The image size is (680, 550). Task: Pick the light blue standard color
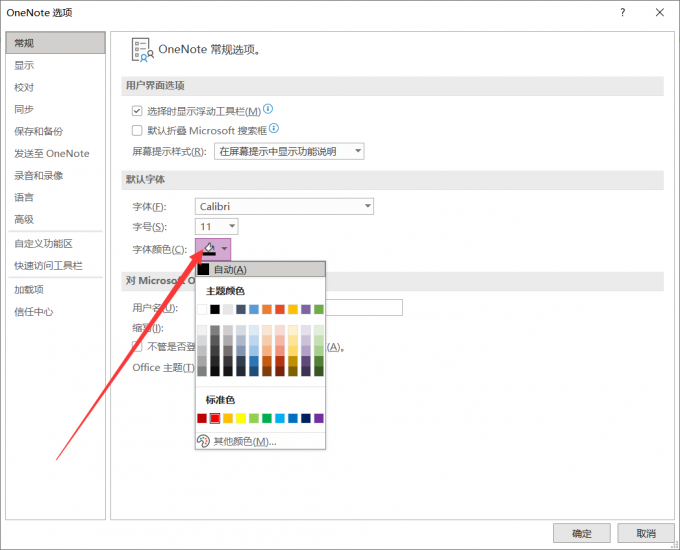coord(280,418)
